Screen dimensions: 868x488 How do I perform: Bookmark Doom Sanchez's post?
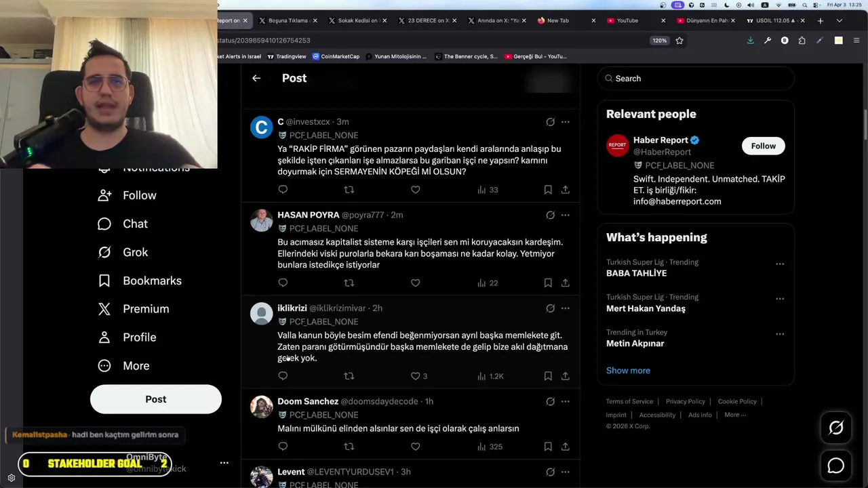[548, 447]
